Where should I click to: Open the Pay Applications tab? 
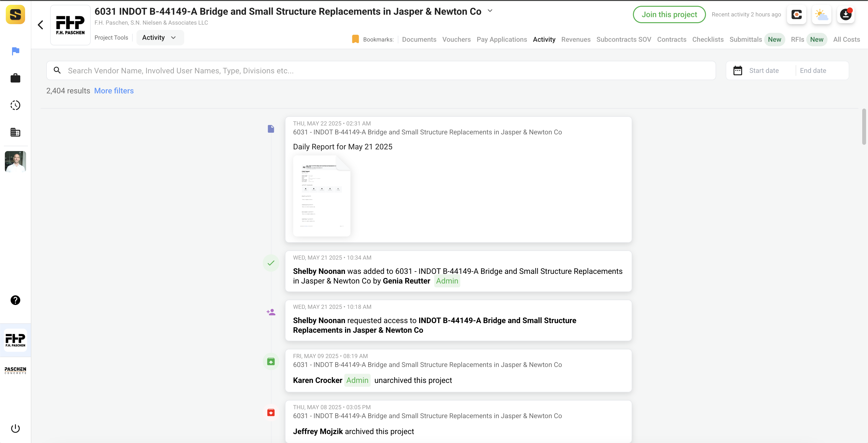click(x=502, y=39)
